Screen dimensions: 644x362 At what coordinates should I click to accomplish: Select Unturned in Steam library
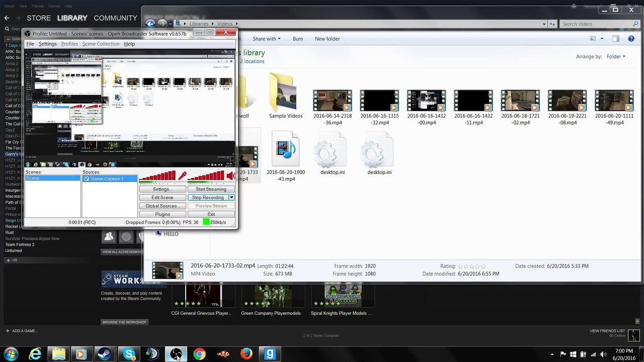point(14,251)
